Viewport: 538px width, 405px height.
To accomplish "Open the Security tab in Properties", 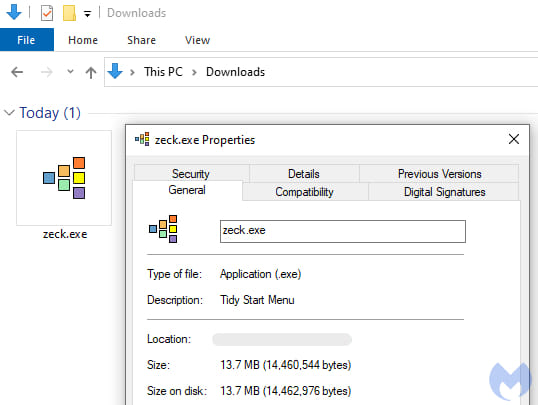I will point(191,173).
